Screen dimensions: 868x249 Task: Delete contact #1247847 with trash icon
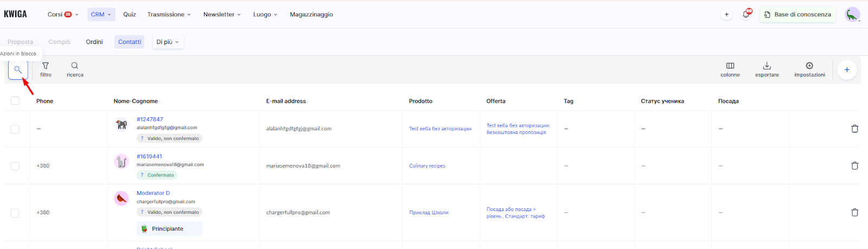[x=854, y=129]
